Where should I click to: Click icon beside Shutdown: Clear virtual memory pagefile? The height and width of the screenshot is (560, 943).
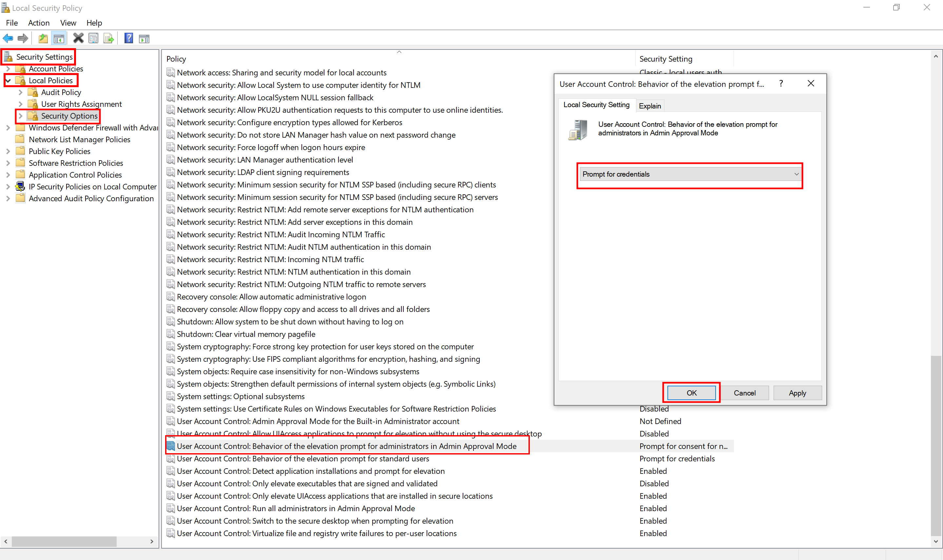[171, 334]
